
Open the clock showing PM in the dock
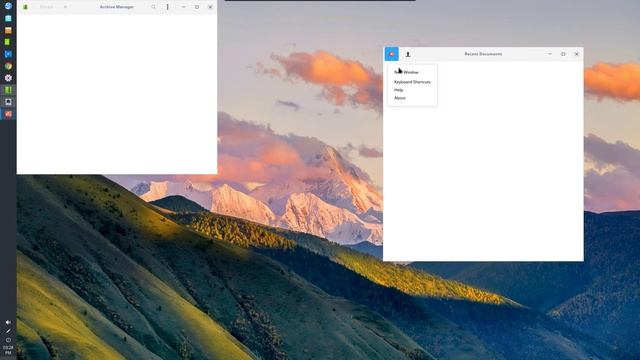point(8,350)
